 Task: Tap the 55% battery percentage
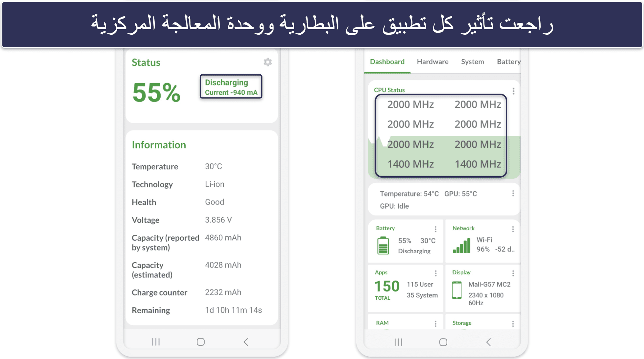(156, 93)
